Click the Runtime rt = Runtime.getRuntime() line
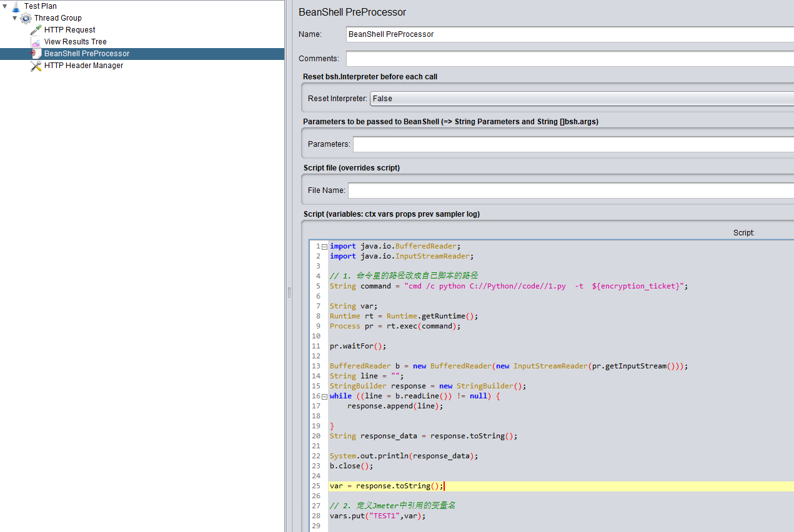This screenshot has height=532, width=794. click(x=404, y=316)
